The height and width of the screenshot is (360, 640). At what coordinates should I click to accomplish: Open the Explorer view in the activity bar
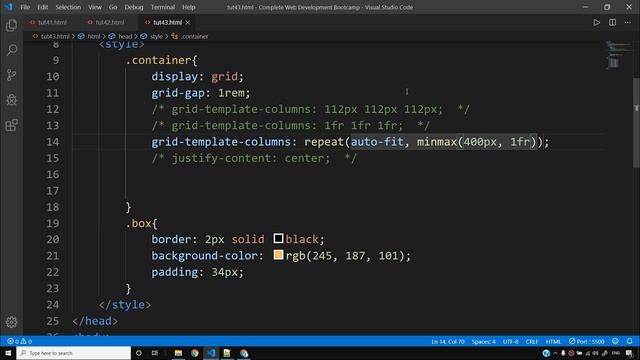pos(11,25)
